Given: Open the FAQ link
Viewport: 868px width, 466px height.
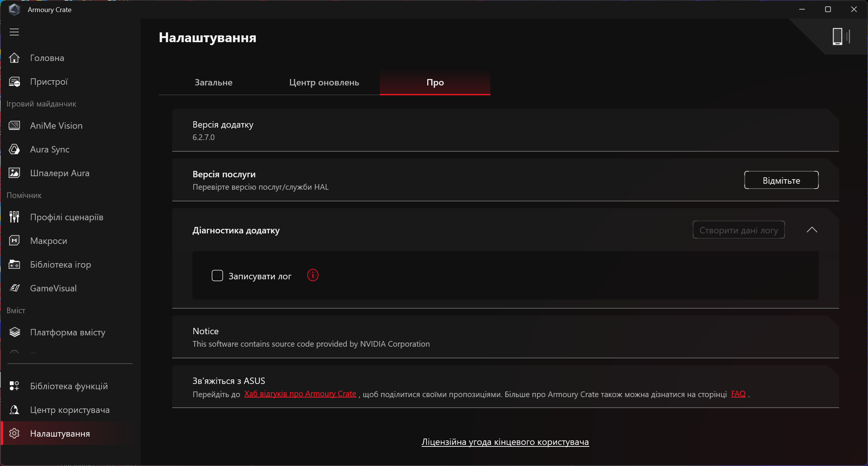Looking at the screenshot, I should click(738, 394).
